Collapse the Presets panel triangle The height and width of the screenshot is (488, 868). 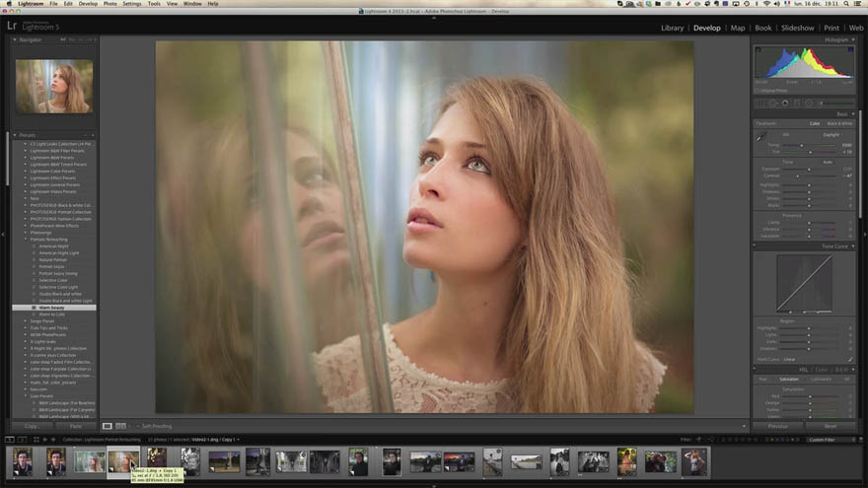[15, 135]
